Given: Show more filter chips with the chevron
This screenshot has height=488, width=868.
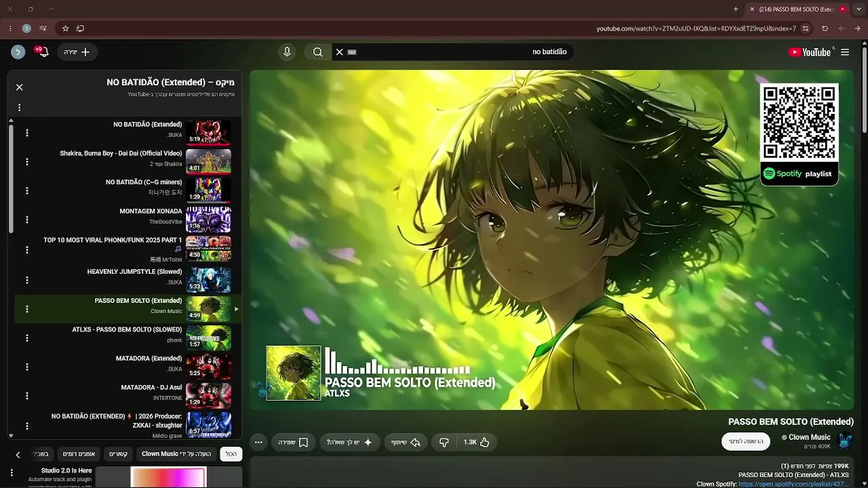Looking at the screenshot, I should [x=18, y=454].
